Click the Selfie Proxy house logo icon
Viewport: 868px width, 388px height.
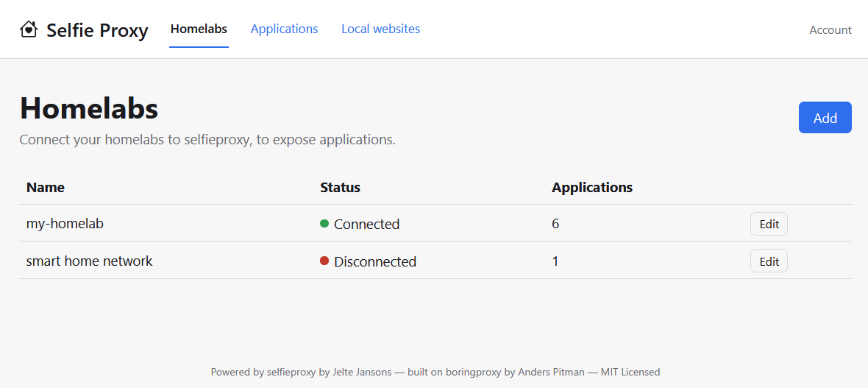coord(28,29)
